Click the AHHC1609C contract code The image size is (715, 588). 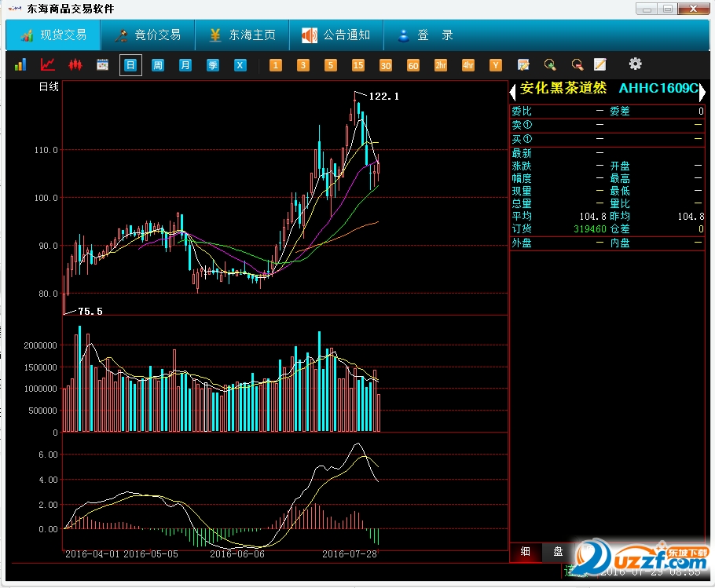658,88
